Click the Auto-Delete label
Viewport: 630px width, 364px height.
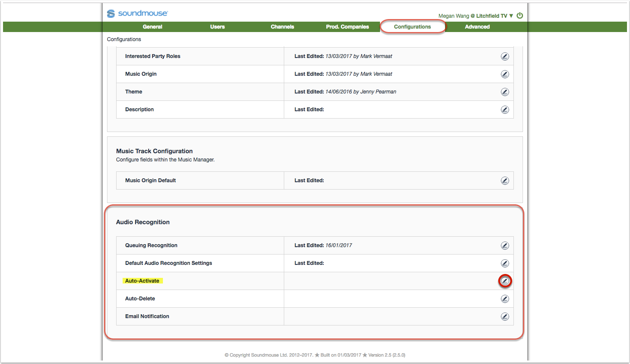pyautogui.click(x=140, y=299)
